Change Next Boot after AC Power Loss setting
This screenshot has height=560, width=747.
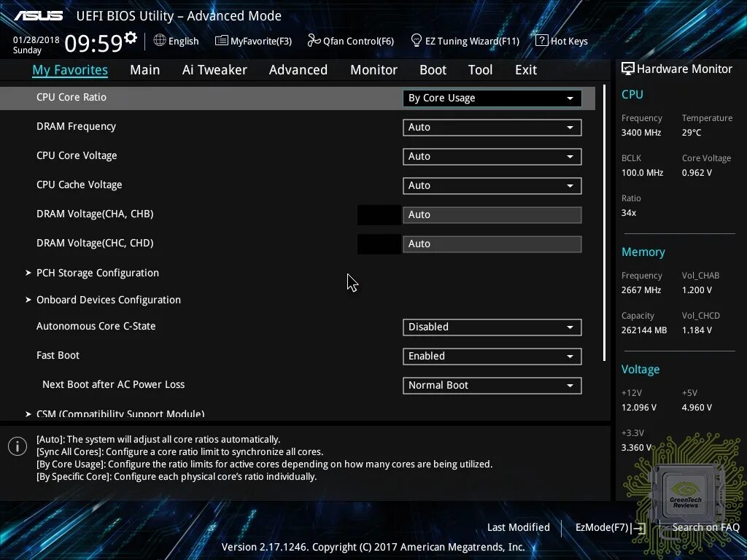point(492,385)
